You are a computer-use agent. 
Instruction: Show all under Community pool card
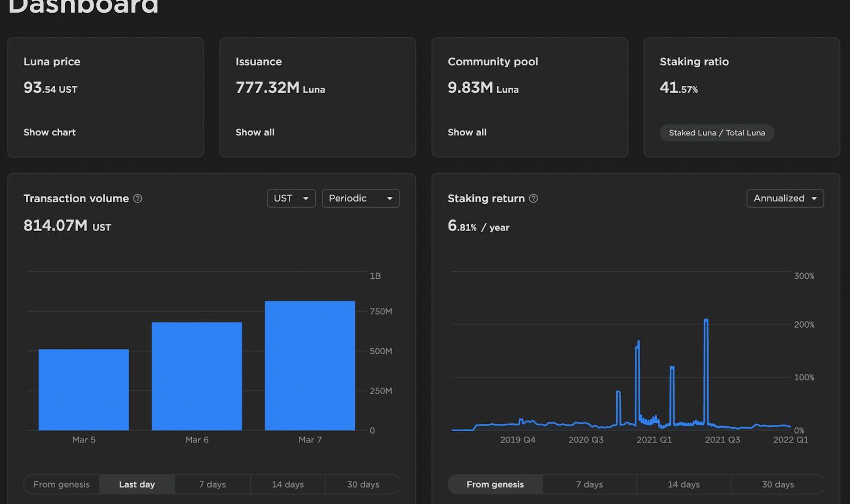pyautogui.click(x=467, y=132)
